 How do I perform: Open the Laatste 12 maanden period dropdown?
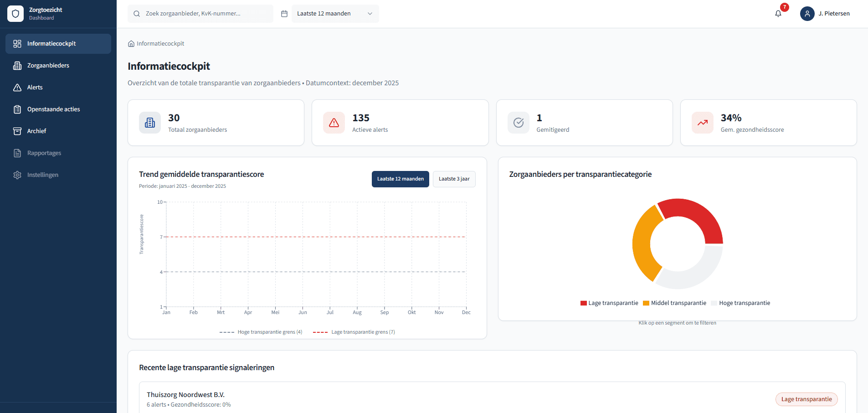pyautogui.click(x=335, y=14)
